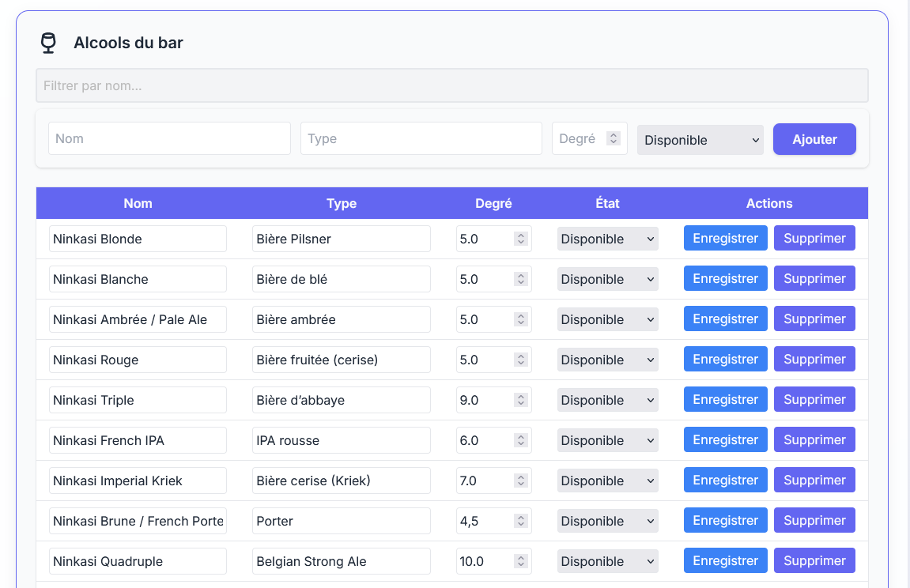The height and width of the screenshot is (588, 910).
Task: Focus the Nom input in the add form
Action: tap(169, 138)
